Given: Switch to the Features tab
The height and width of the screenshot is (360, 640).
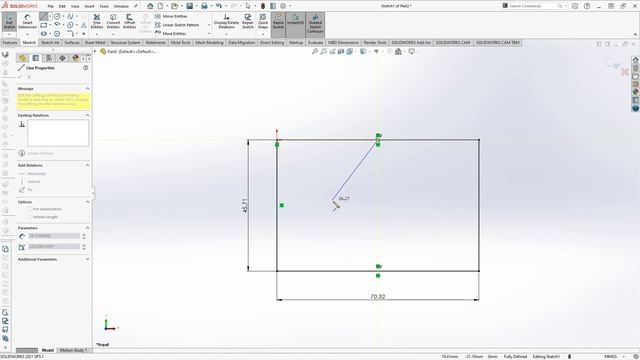Looking at the screenshot, I should [x=10, y=42].
